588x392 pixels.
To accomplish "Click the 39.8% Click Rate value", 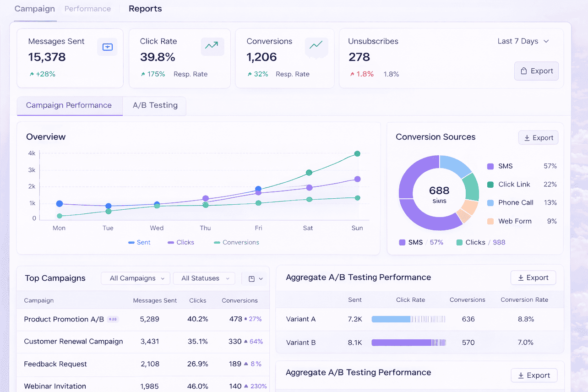I will (x=158, y=57).
